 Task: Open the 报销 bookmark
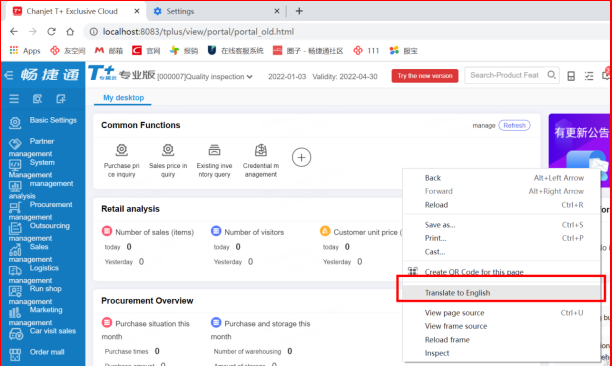(184, 50)
